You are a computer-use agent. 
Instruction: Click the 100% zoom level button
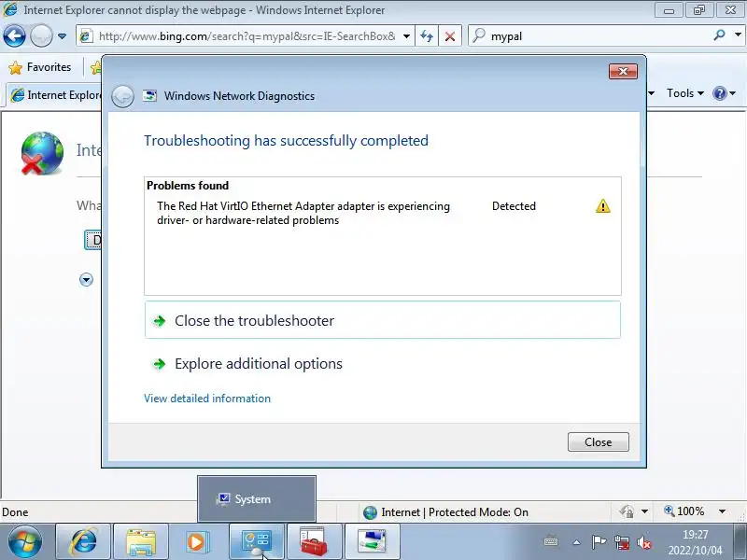[684, 511]
